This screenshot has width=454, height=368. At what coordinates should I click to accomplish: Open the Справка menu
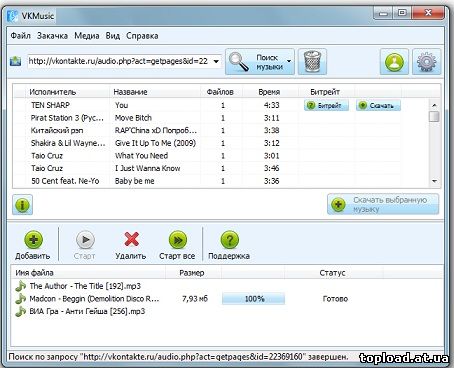[x=142, y=36]
